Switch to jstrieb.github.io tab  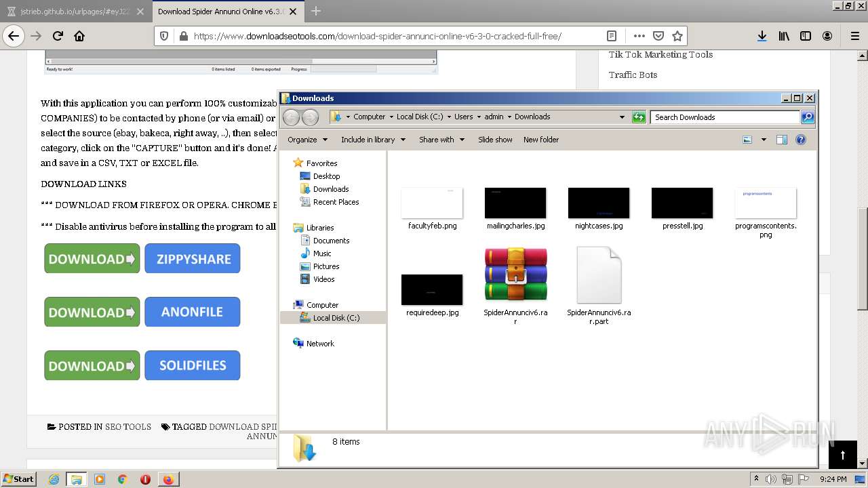click(x=75, y=12)
